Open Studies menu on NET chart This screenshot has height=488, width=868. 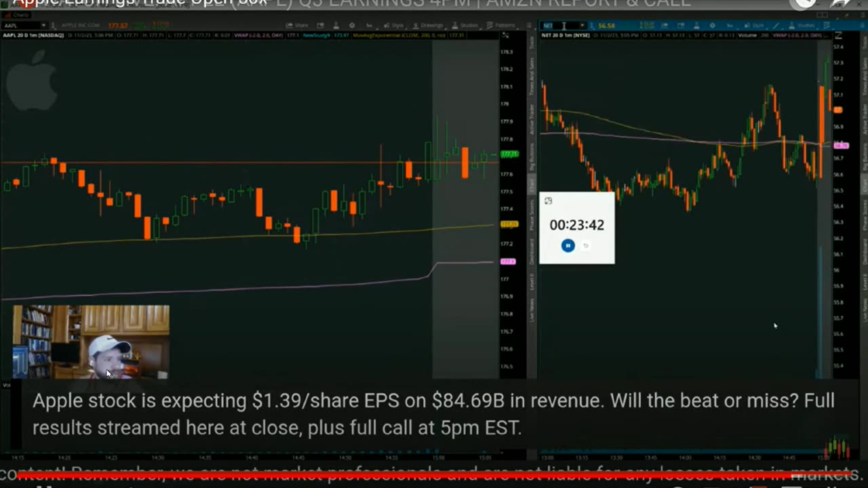(x=802, y=26)
